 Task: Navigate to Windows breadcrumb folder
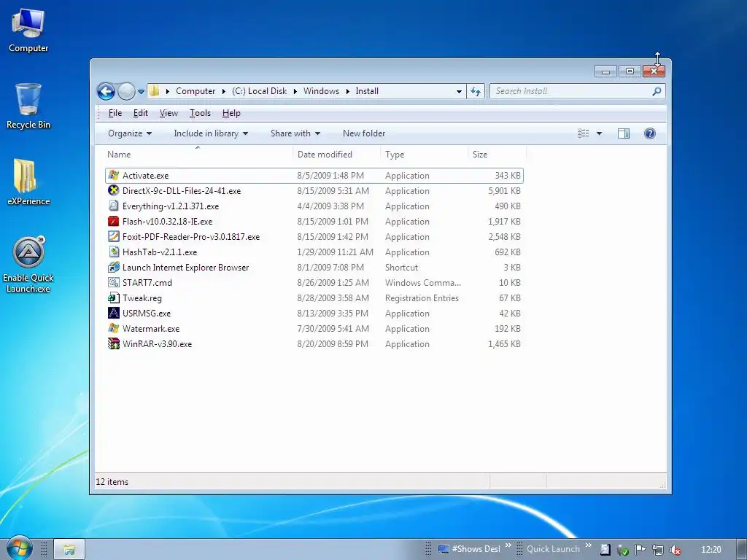321,91
